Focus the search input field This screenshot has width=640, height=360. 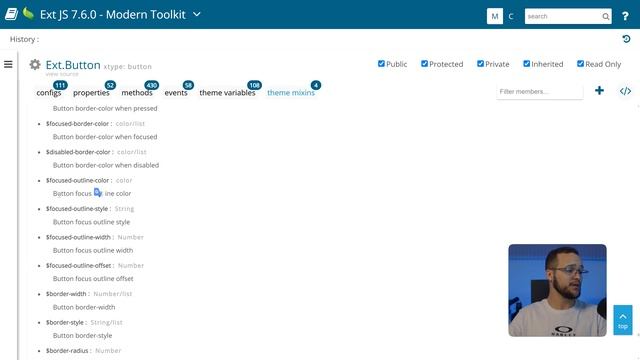[x=562, y=16]
